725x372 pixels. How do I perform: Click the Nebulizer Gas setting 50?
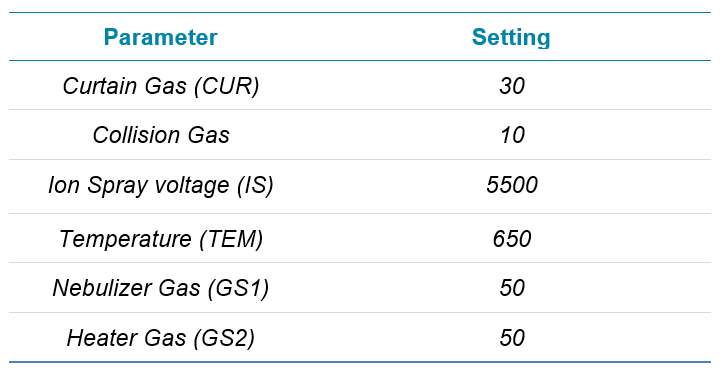pyautogui.click(x=512, y=288)
